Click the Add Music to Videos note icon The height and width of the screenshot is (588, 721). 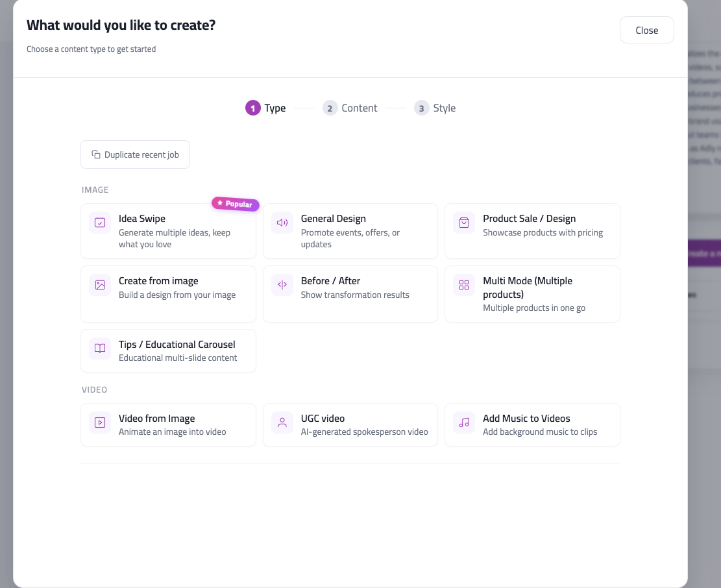point(464,423)
